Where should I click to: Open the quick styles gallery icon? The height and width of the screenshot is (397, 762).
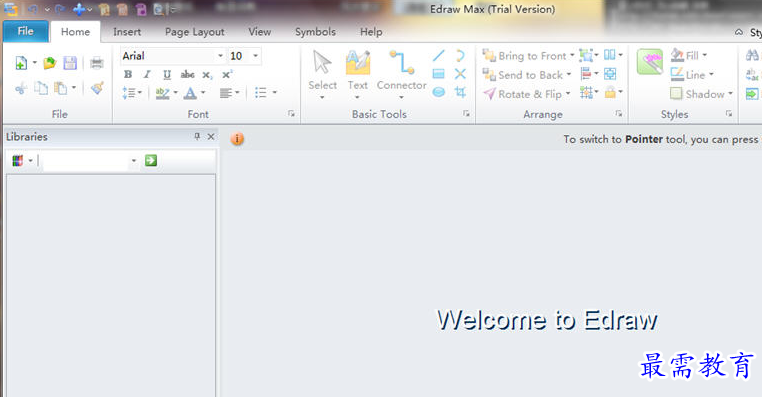tap(650, 62)
